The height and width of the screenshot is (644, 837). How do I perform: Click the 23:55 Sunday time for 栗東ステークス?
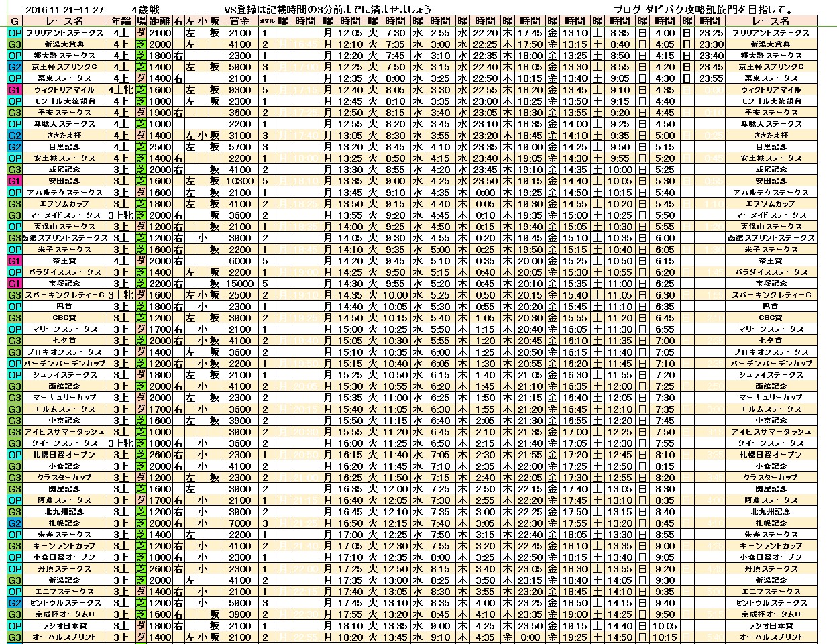coord(711,78)
